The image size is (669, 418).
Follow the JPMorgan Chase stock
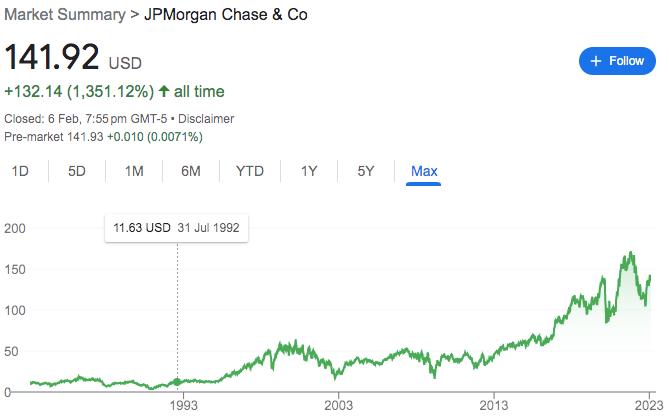click(618, 61)
